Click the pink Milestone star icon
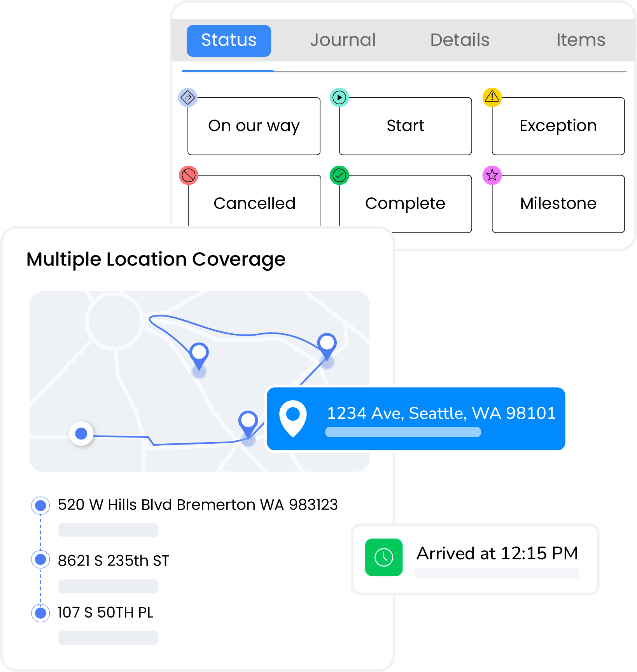This screenshot has height=672, width=637. [x=492, y=175]
